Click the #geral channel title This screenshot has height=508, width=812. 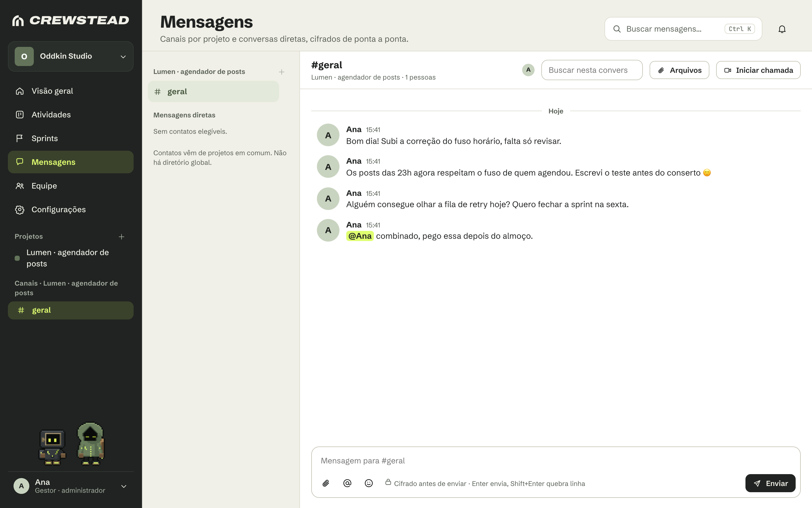coord(326,65)
